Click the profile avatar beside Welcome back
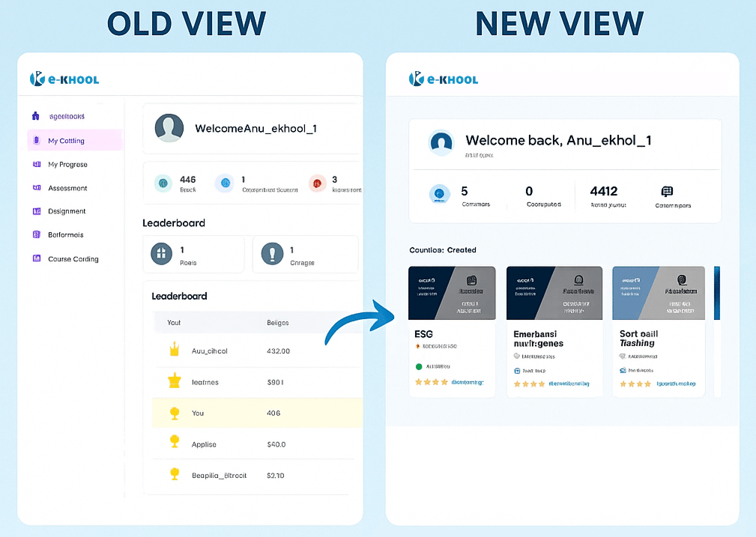Viewport: 756px width, 537px height. [441, 144]
